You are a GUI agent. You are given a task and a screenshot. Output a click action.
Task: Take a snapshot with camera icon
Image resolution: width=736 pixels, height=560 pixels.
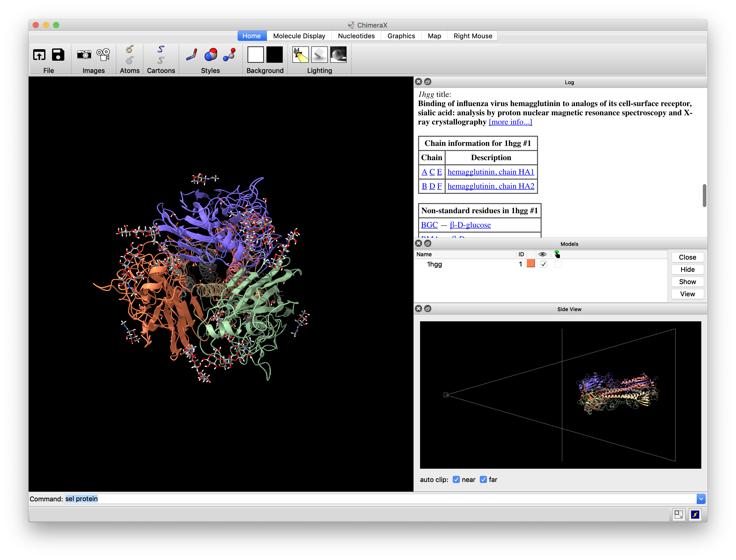pyautogui.click(x=84, y=54)
